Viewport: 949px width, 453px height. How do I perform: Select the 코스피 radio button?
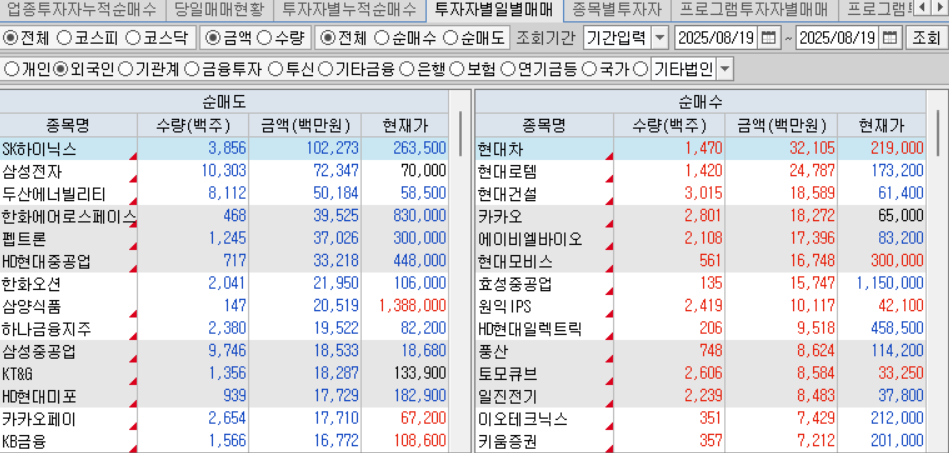click(x=64, y=38)
